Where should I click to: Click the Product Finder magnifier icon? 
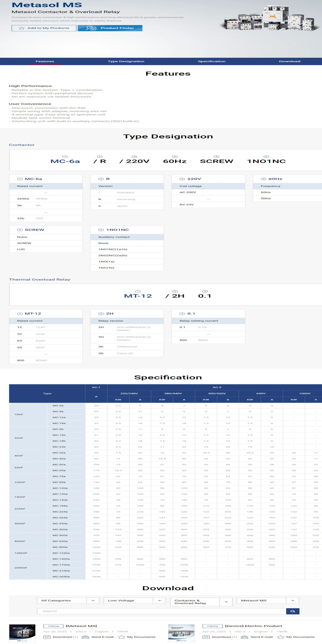pos(91,28)
